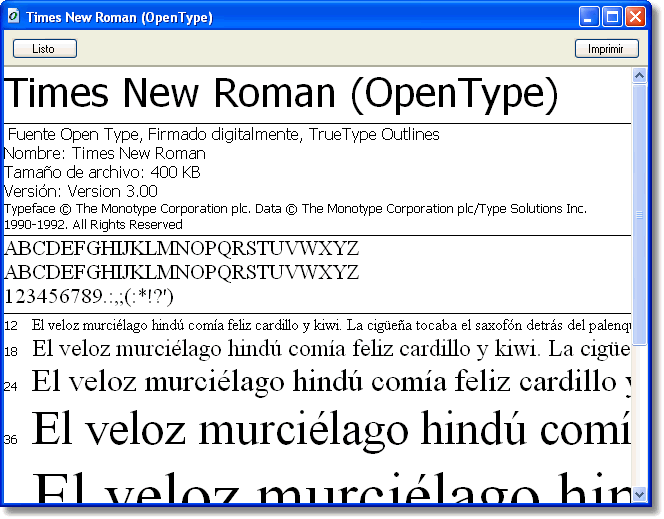The image size is (664, 519).
Task: Maximize the font viewer window
Action: (x=612, y=17)
